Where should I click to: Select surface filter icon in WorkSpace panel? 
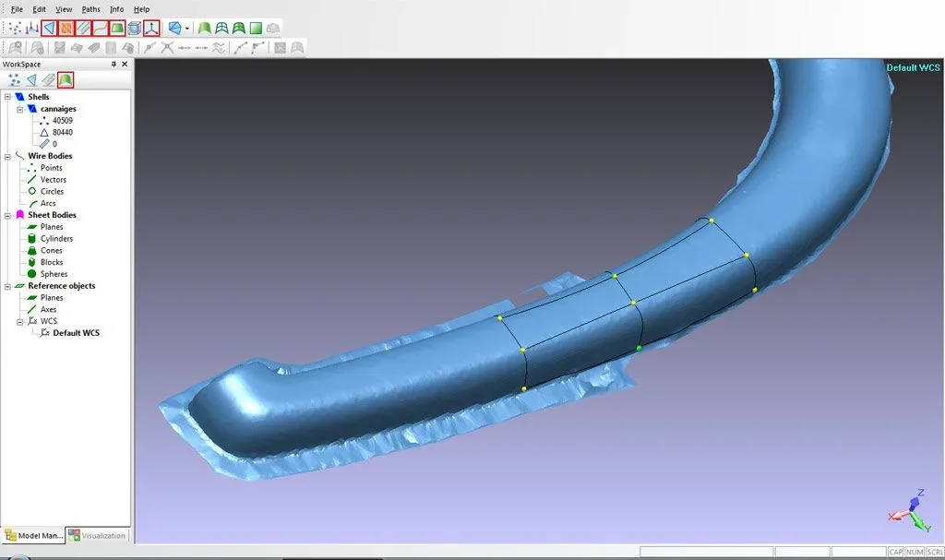point(66,79)
